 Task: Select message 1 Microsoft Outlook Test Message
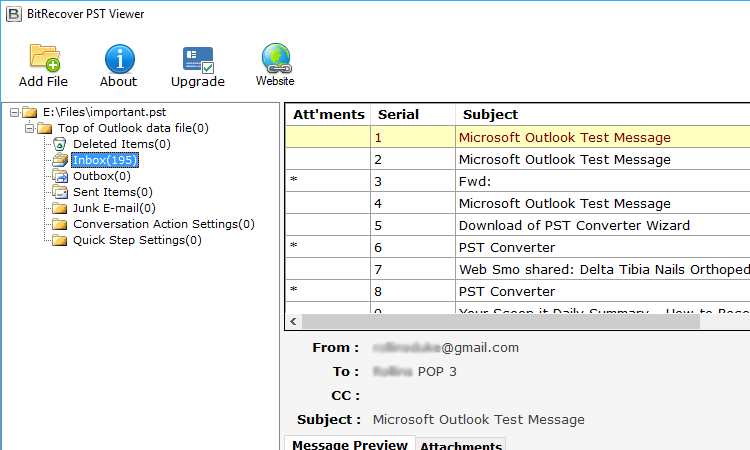[x=518, y=137]
